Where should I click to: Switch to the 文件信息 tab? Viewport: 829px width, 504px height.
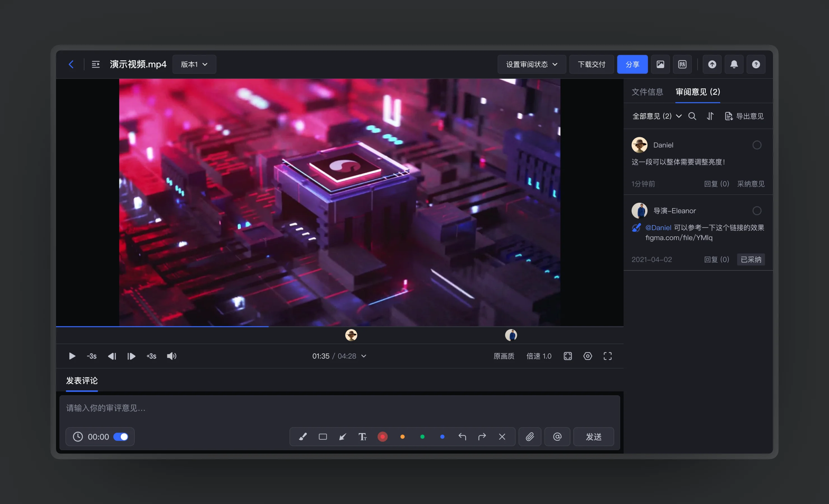click(647, 92)
